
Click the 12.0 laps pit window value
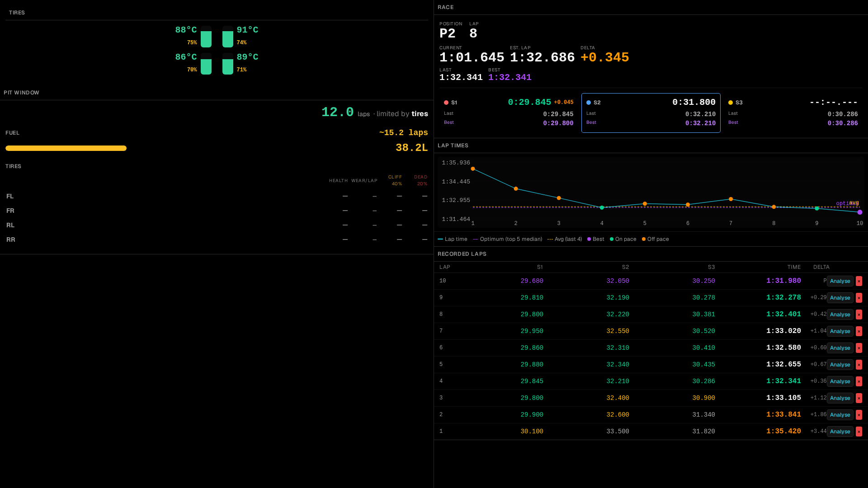point(338,112)
